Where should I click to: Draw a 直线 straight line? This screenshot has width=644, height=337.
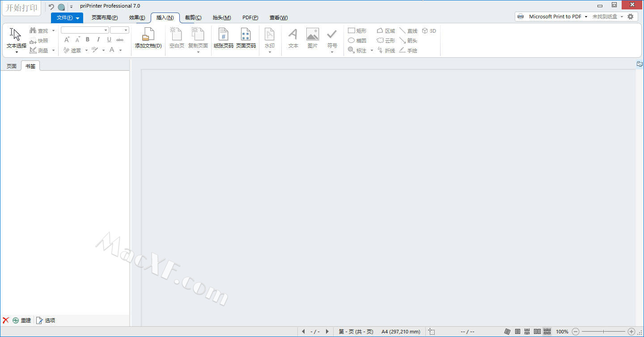408,31
